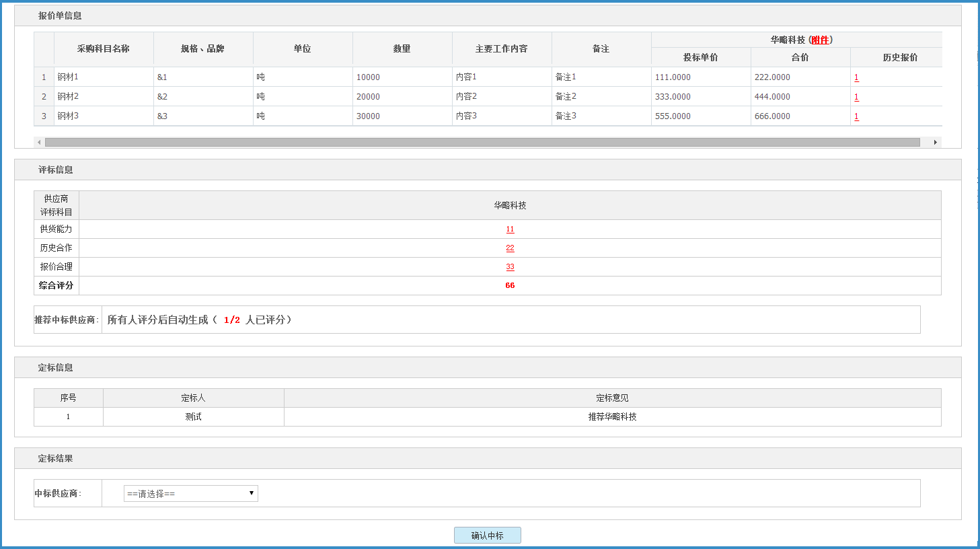Select the 钢材3 name cell
Screen dimensions: 980x549
coord(104,116)
